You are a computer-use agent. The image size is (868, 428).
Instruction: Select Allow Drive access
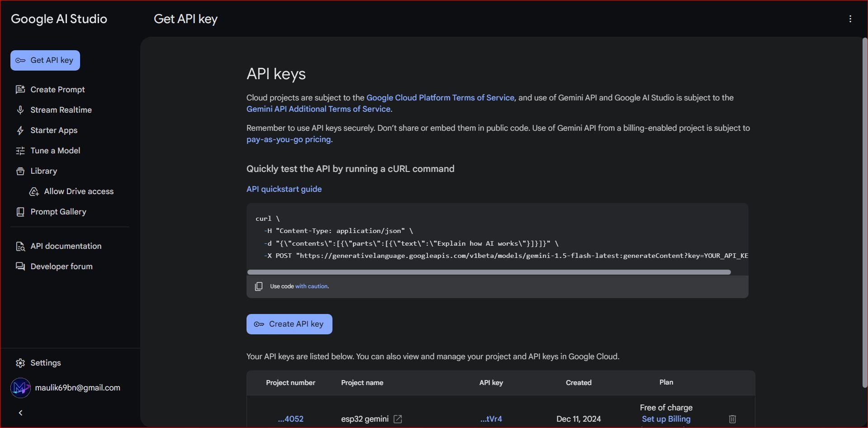(79, 191)
